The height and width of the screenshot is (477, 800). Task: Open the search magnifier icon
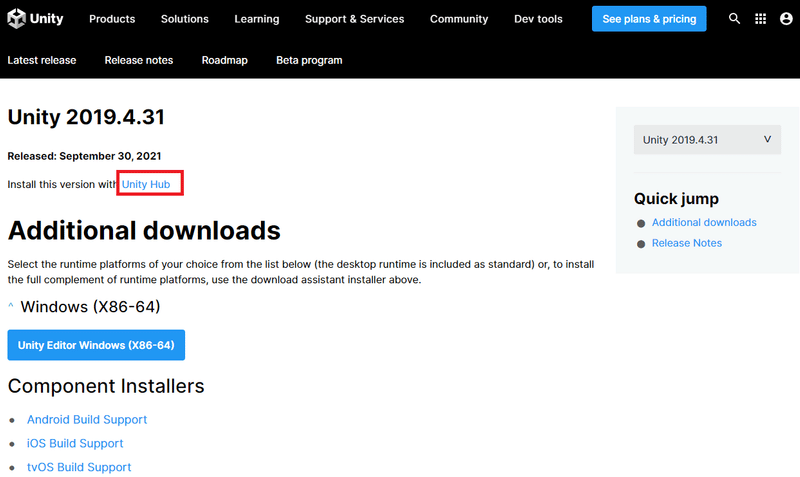(x=734, y=19)
